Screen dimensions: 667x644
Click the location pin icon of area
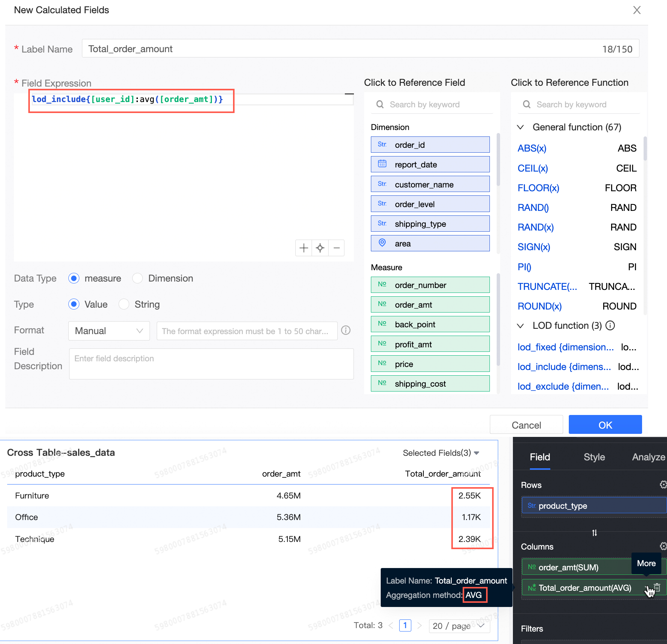pyautogui.click(x=382, y=243)
